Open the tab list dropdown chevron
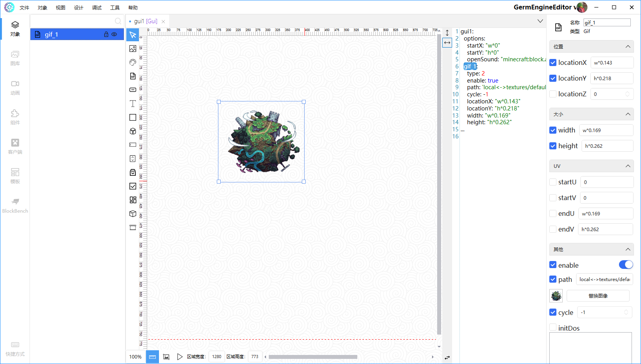The height and width of the screenshot is (364, 641). pos(540,21)
